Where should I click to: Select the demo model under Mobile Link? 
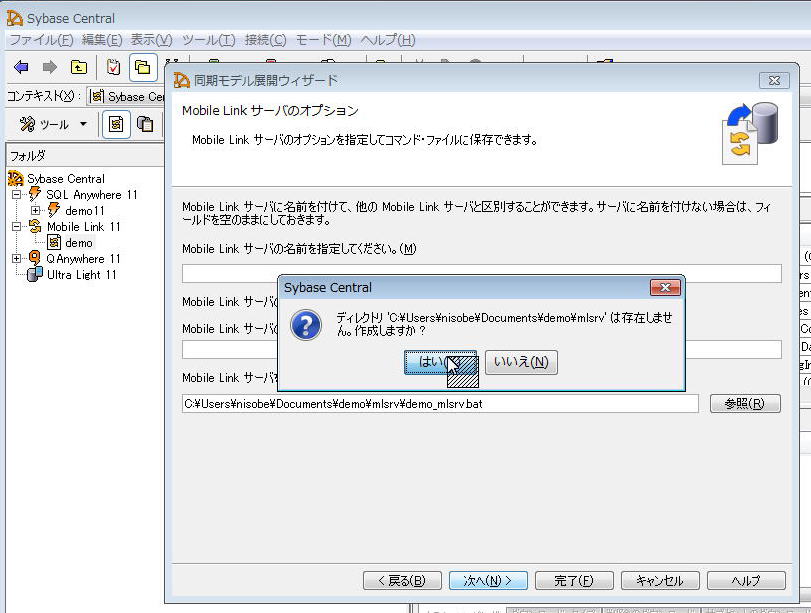[78, 242]
